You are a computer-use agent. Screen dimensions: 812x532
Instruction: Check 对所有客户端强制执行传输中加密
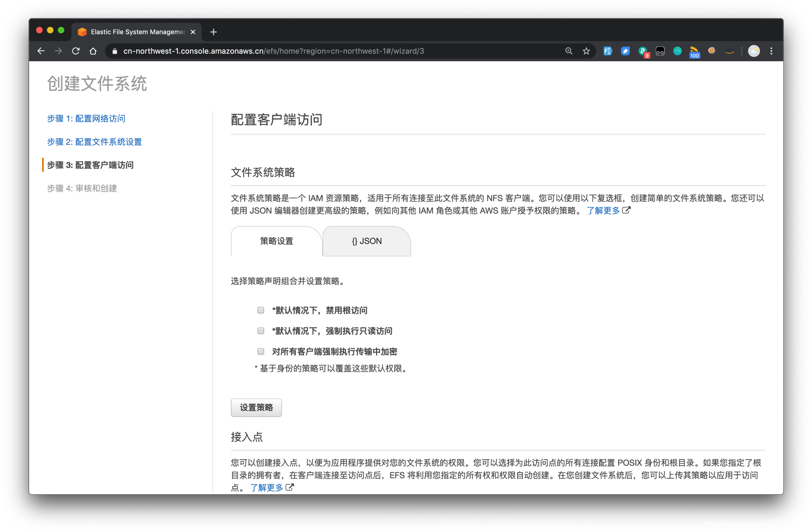(261, 351)
